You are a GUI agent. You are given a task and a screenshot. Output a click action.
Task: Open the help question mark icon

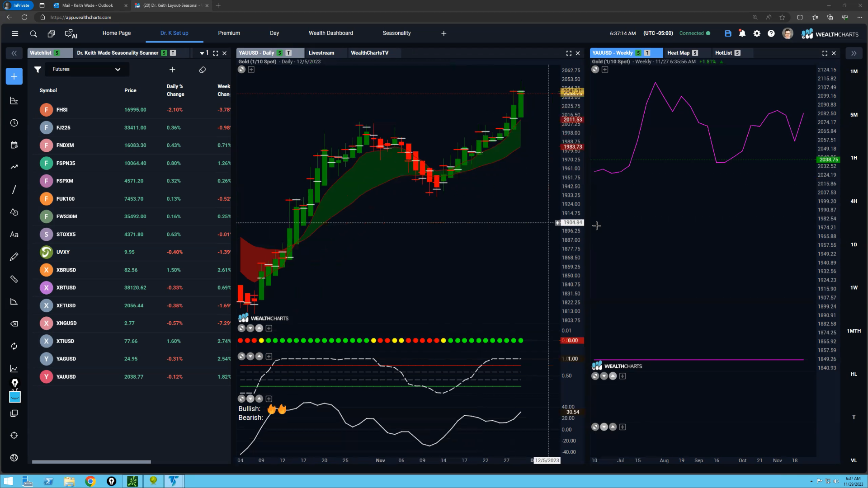click(771, 33)
